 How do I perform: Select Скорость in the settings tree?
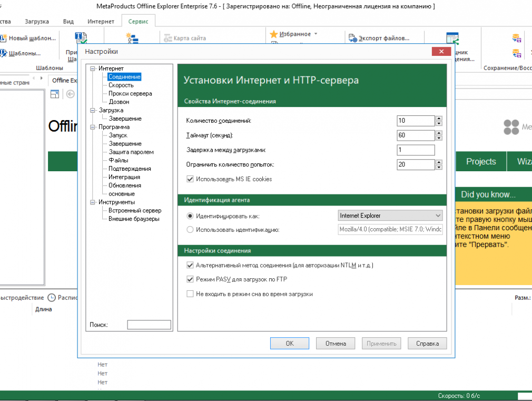click(121, 85)
